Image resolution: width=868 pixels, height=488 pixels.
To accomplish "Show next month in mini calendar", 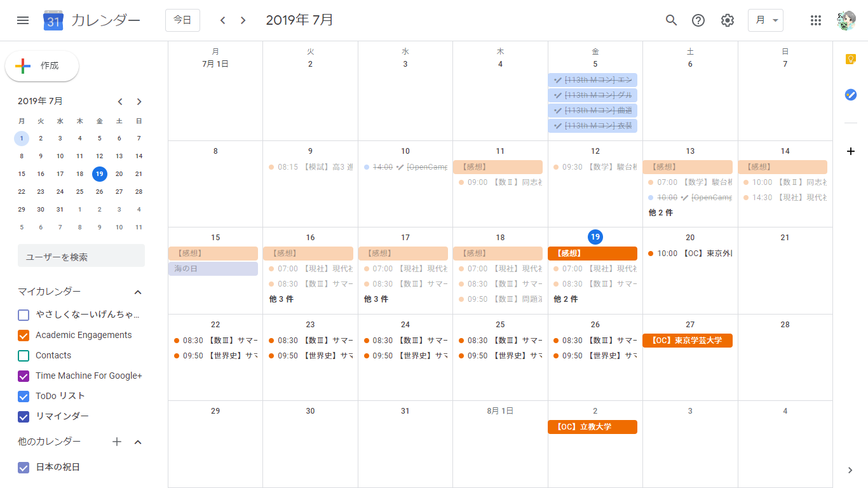I will [x=139, y=102].
